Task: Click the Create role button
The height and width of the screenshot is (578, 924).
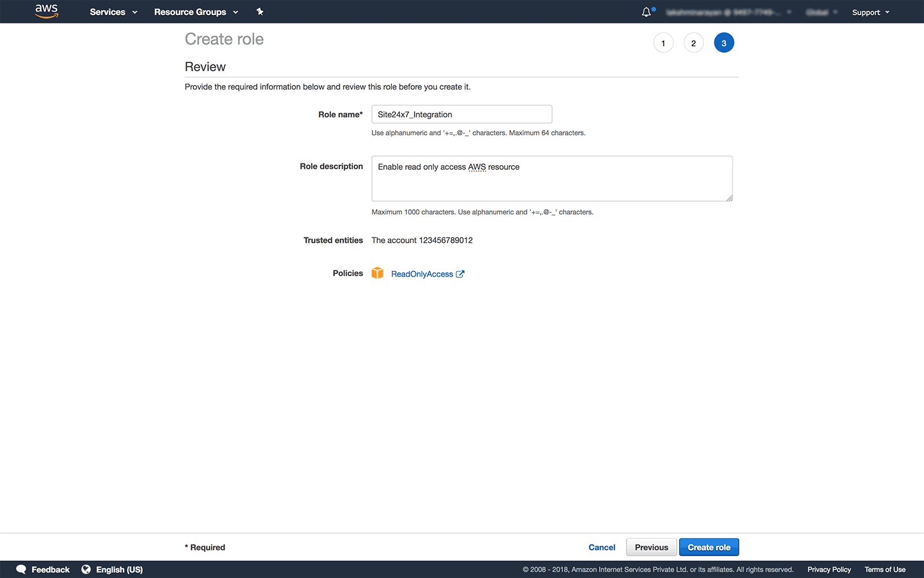Action: point(709,547)
